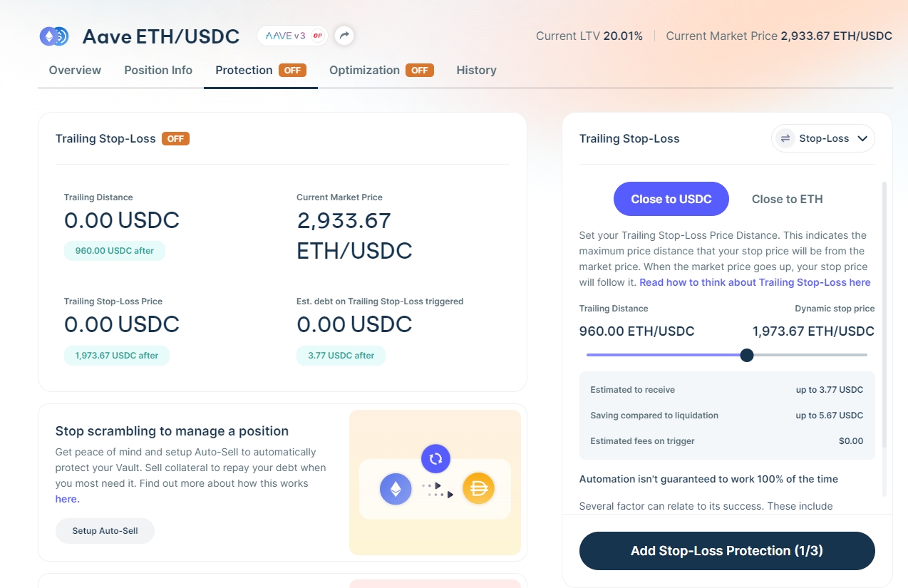Click the blue refresh icon in illustration
This screenshot has height=588, width=908.
435,458
